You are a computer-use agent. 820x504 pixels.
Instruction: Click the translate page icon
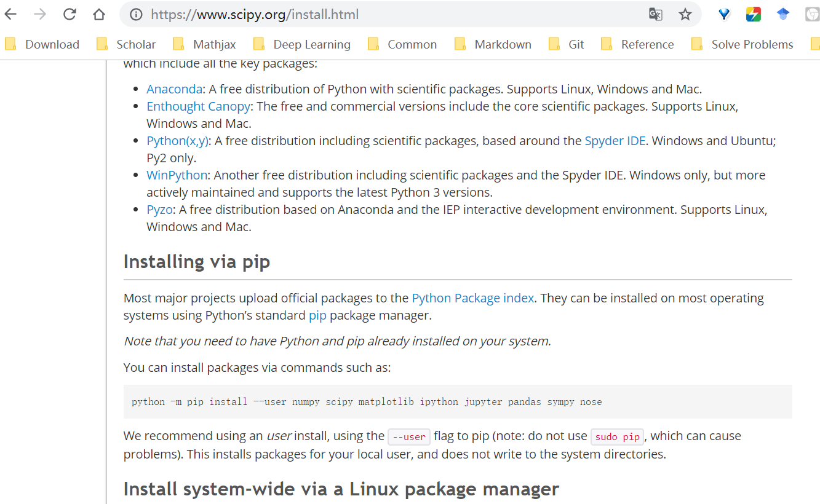pos(656,14)
